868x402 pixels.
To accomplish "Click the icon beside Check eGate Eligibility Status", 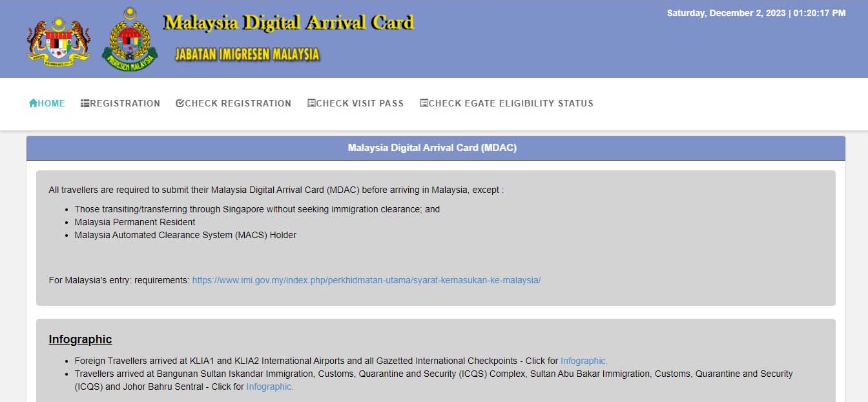I will [x=424, y=103].
